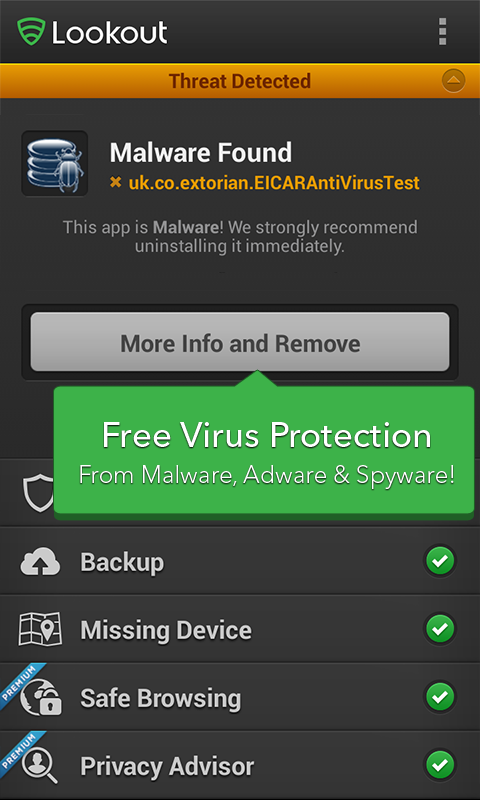Tap the orange X beside package name

(x=116, y=182)
